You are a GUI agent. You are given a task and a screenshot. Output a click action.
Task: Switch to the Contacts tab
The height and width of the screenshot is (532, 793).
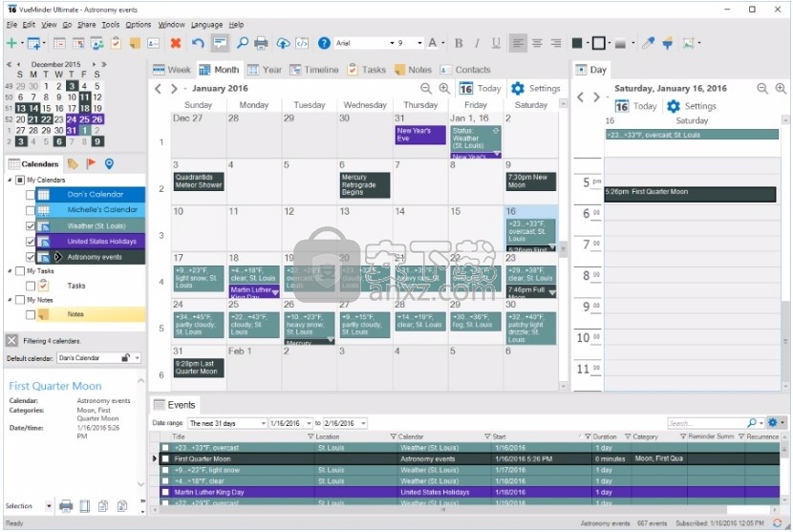pos(466,70)
